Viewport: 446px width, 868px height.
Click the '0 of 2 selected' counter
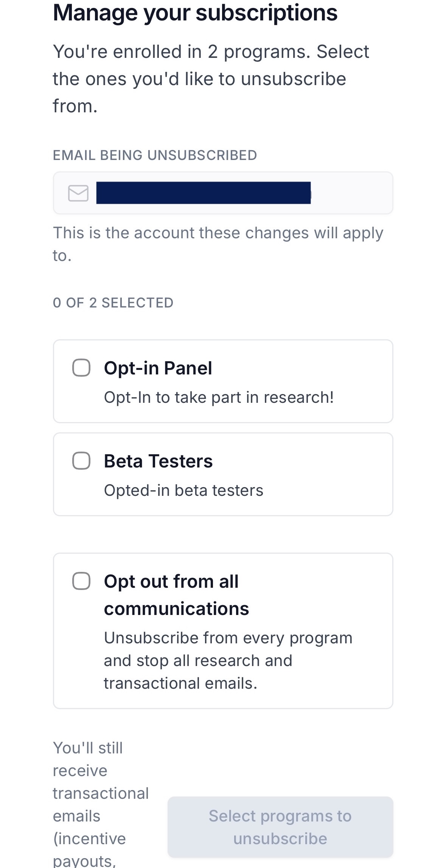pyautogui.click(x=113, y=303)
